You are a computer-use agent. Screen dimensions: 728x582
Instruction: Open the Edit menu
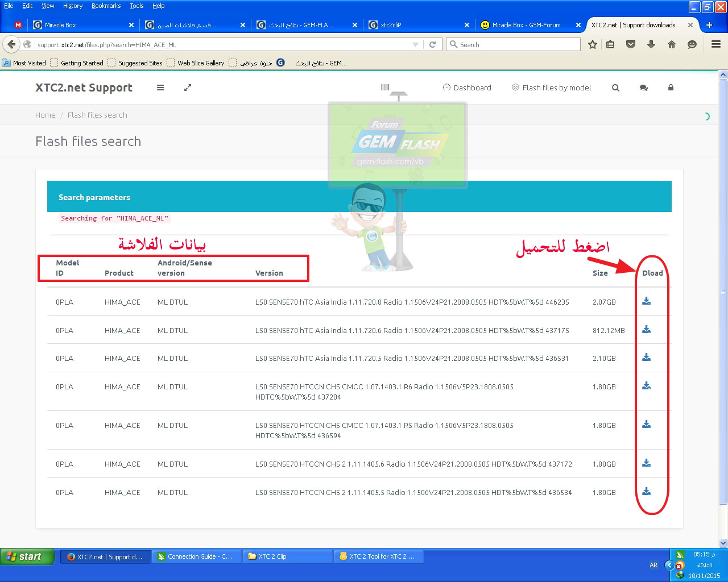pyautogui.click(x=27, y=6)
